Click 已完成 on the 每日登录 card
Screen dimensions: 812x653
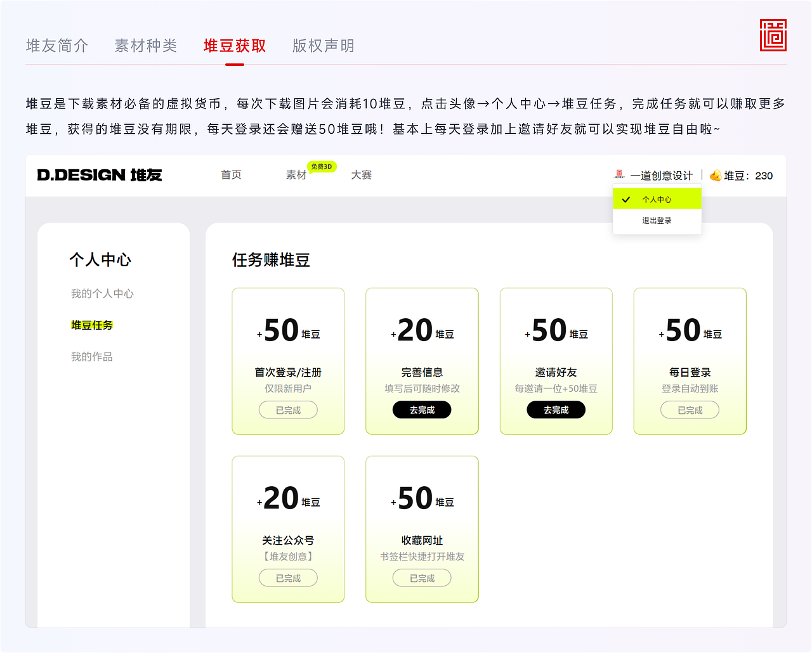point(690,410)
